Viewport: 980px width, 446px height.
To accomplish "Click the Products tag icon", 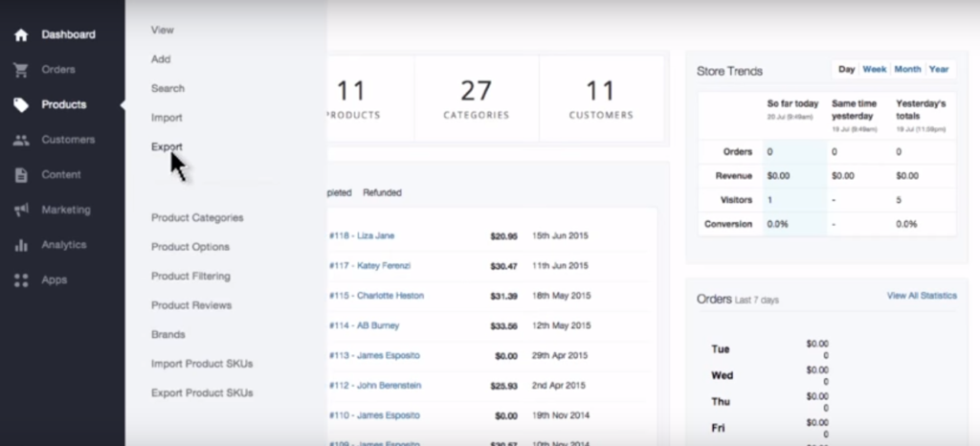I will click(x=21, y=105).
